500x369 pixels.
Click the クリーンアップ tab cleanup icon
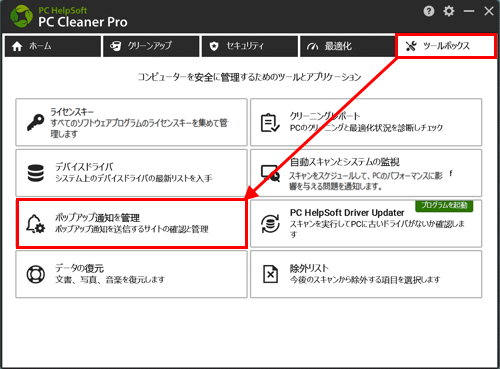point(116,46)
